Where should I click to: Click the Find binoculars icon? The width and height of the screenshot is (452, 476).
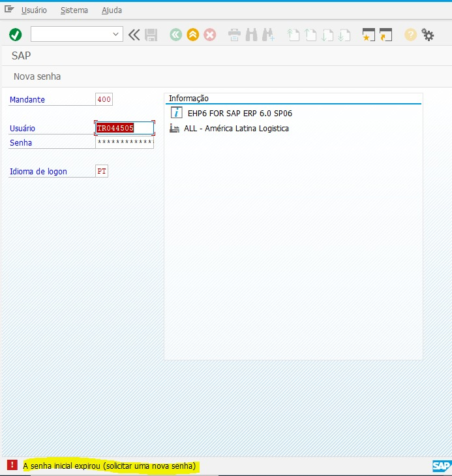point(251,35)
